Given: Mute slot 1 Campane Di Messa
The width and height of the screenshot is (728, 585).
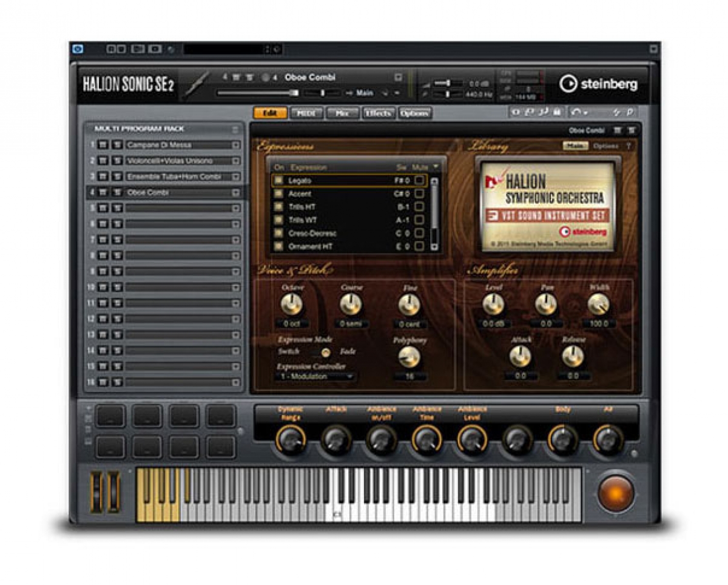Looking at the screenshot, I should pos(103,145).
